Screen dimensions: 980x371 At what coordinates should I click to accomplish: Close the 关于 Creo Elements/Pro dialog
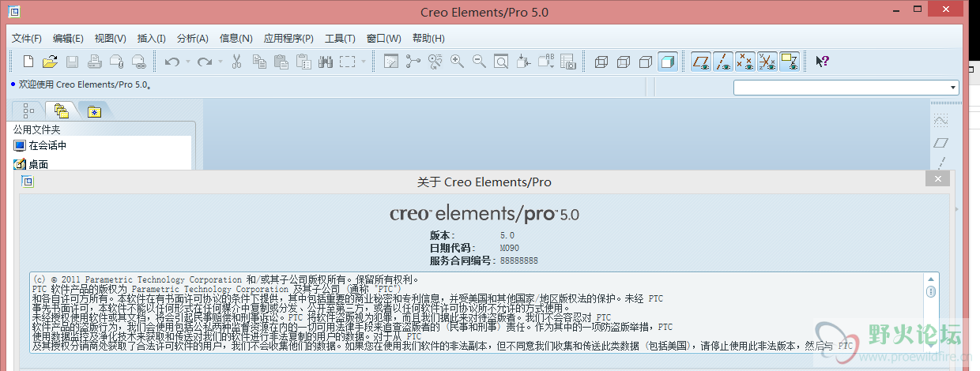click(x=937, y=179)
